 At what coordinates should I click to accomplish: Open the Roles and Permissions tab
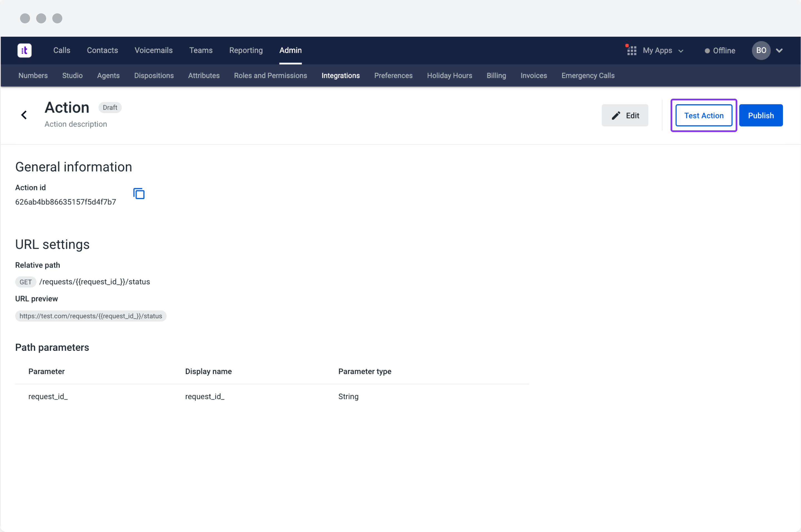[x=270, y=76]
